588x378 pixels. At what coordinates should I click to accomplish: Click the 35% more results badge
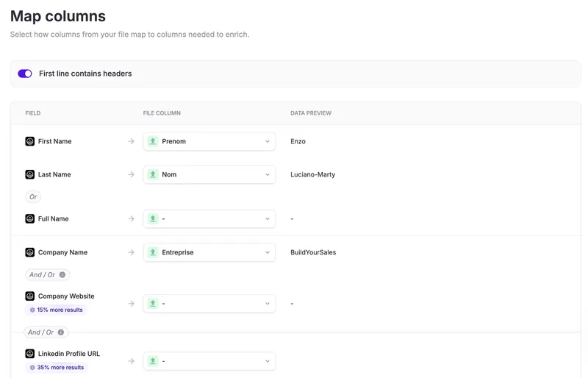56,368
